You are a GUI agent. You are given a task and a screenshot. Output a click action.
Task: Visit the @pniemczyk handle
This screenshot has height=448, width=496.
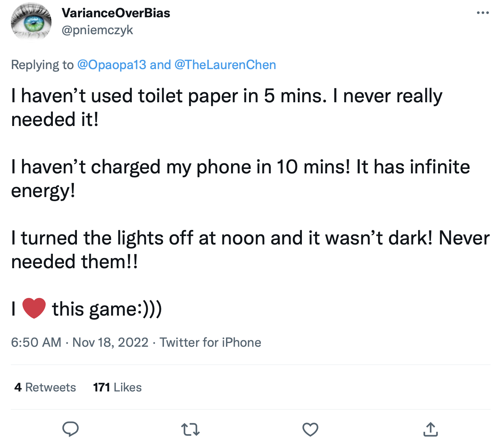point(97,30)
